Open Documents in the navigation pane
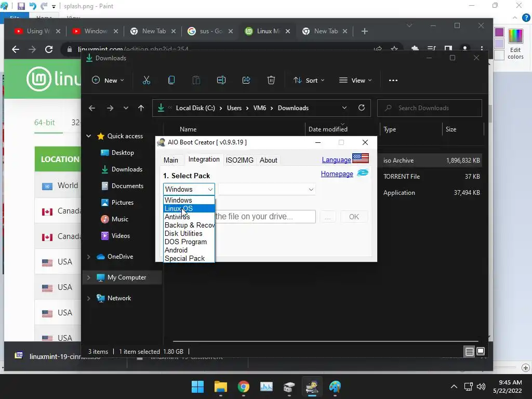The image size is (532, 399). 122,186
